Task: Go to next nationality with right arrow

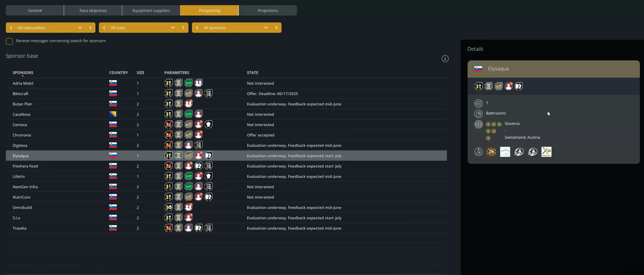Action: [x=90, y=28]
